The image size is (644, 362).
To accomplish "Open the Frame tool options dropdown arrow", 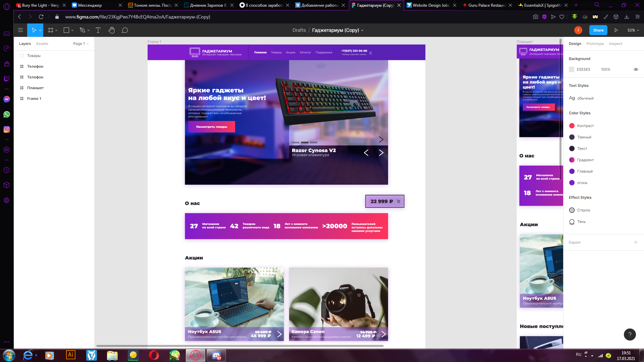I will [x=56, y=31].
